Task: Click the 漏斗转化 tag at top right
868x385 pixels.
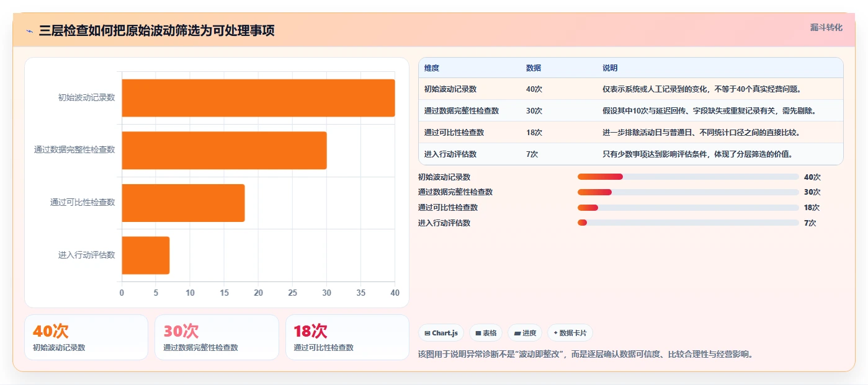Action: pyautogui.click(x=826, y=27)
